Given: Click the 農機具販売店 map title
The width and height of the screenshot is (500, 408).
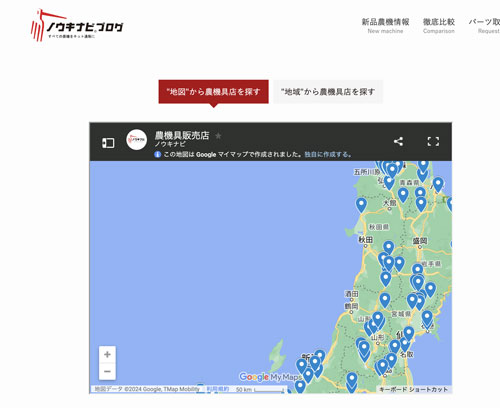Looking at the screenshot, I should tap(182, 135).
